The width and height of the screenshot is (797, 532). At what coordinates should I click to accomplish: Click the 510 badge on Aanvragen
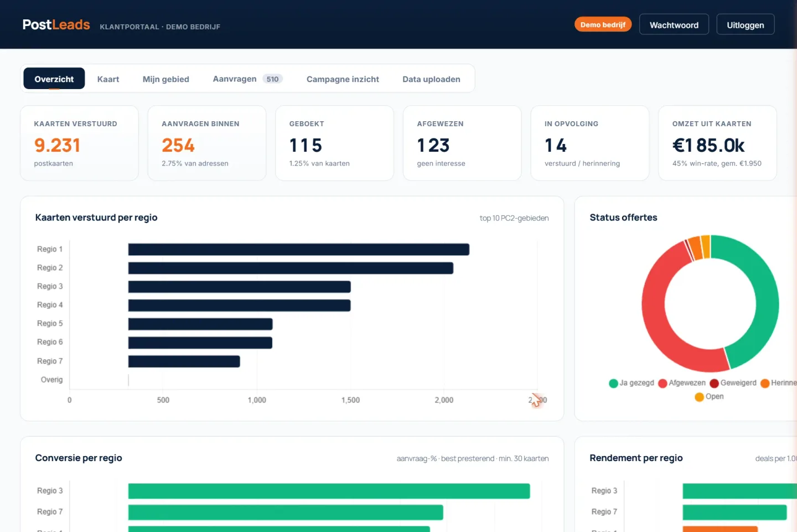pyautogui.click(x=272, y=79)
